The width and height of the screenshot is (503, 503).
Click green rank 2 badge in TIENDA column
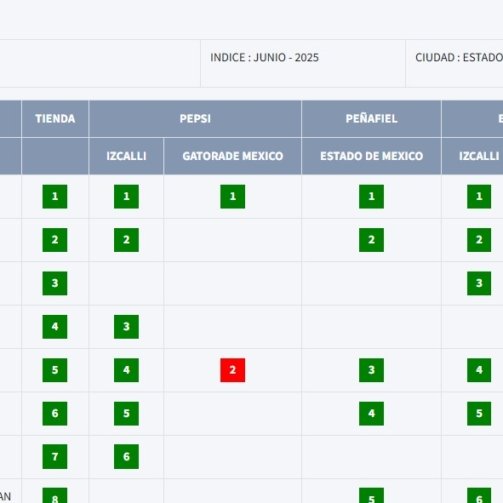[55, 240]
